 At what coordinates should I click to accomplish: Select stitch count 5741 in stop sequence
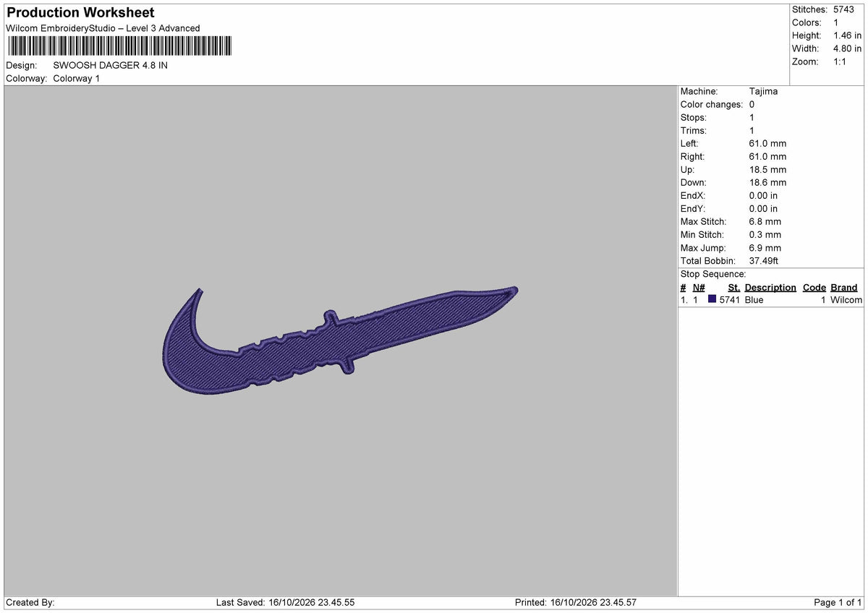click(730, 300)
